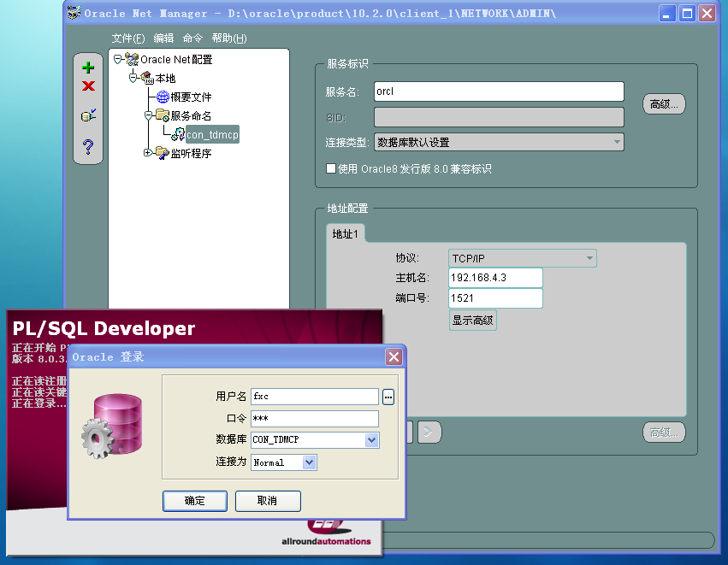Click the 确定 button in login dialog
The height and width of the screenshot is (565, 728).
click(x=195, y=501)
